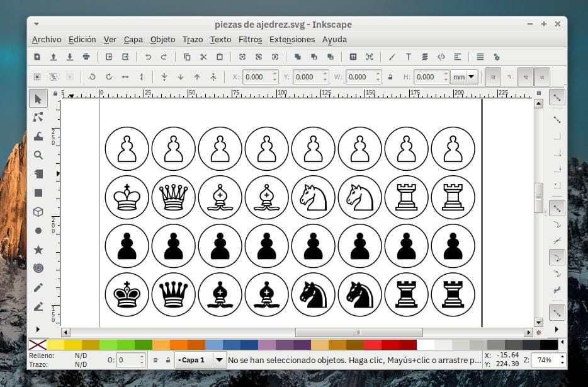The width and height of the screenshot is (588, 387).
Task: Open the mm units dropdown
Action: 465,76
